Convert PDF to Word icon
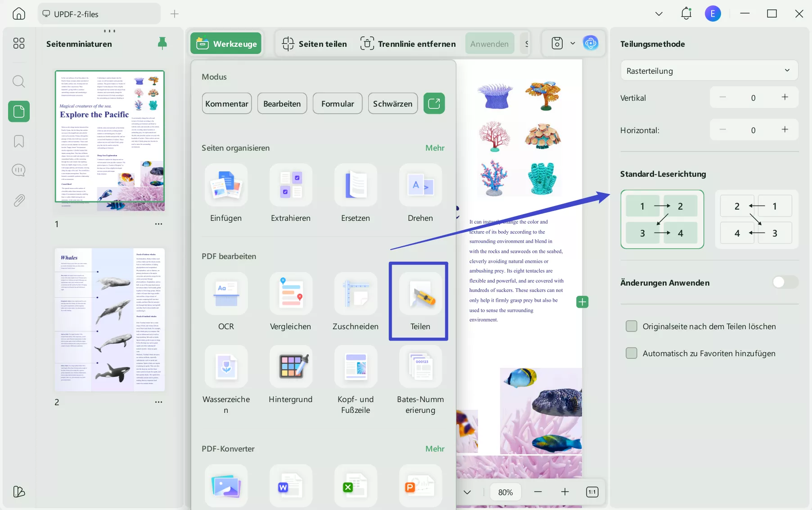 pos(291,486)
